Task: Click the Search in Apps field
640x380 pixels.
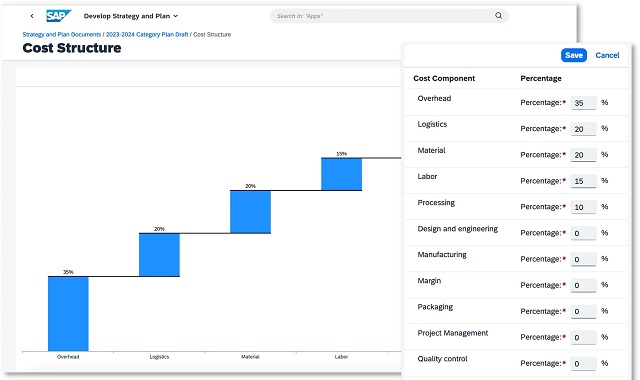Action: (384, 16)
